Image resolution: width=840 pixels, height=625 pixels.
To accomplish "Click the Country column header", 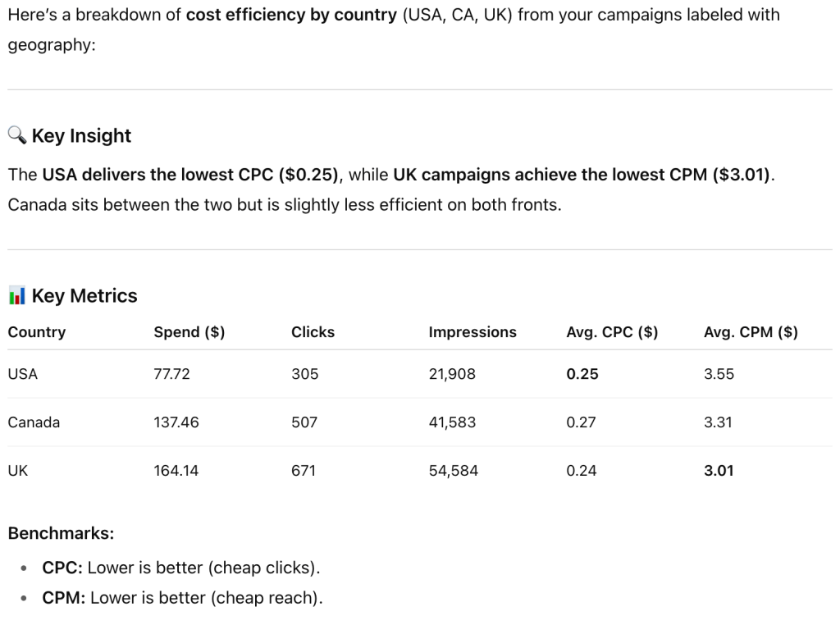I will (37, 332).
